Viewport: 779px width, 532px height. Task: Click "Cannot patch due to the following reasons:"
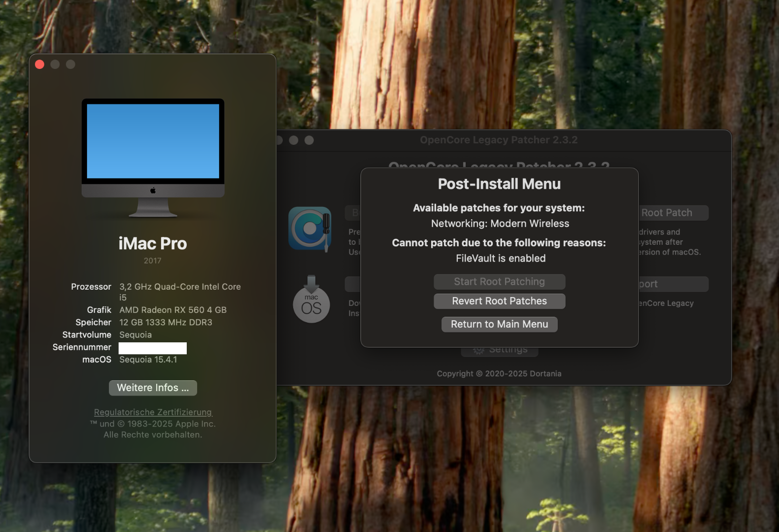click(499, 243)
